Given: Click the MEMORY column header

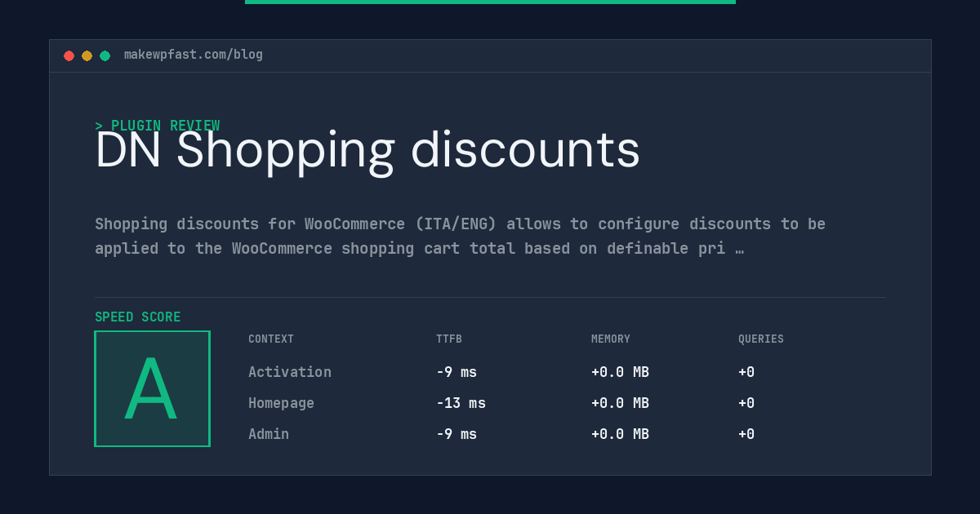Looking at the screenshot, I should [611, 339].
